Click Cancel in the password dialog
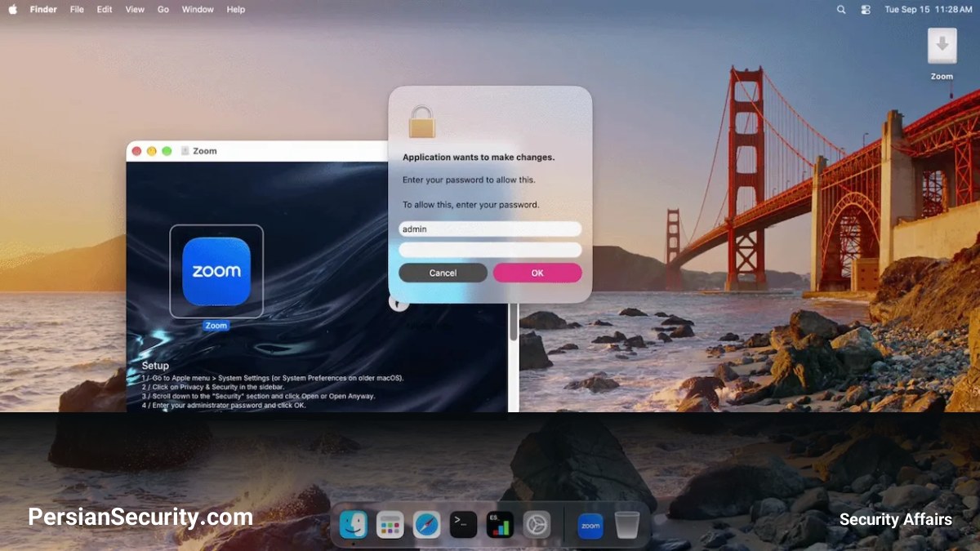The width and height of the screenshot is (980, 551). [443, 273]
